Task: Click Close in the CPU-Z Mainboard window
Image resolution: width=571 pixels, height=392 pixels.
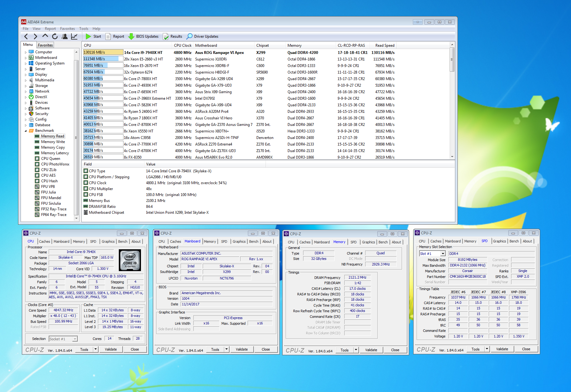Action: point(266,349)
